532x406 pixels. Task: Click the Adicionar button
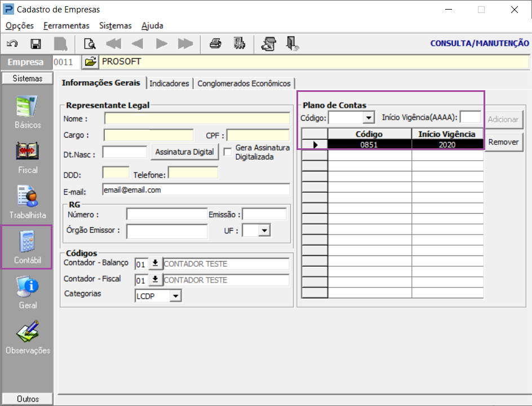click(503, 120)
